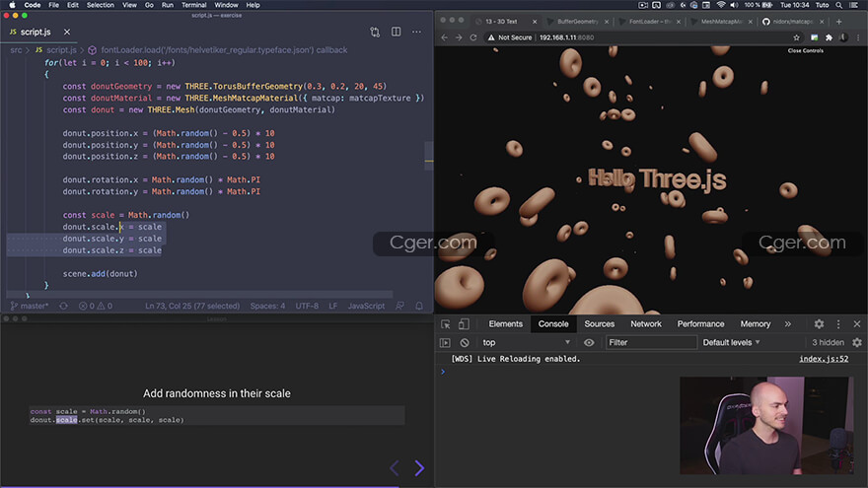Go back in Chrome browser
The height and width of the screenshot is (488, 868).
[445, 37]
